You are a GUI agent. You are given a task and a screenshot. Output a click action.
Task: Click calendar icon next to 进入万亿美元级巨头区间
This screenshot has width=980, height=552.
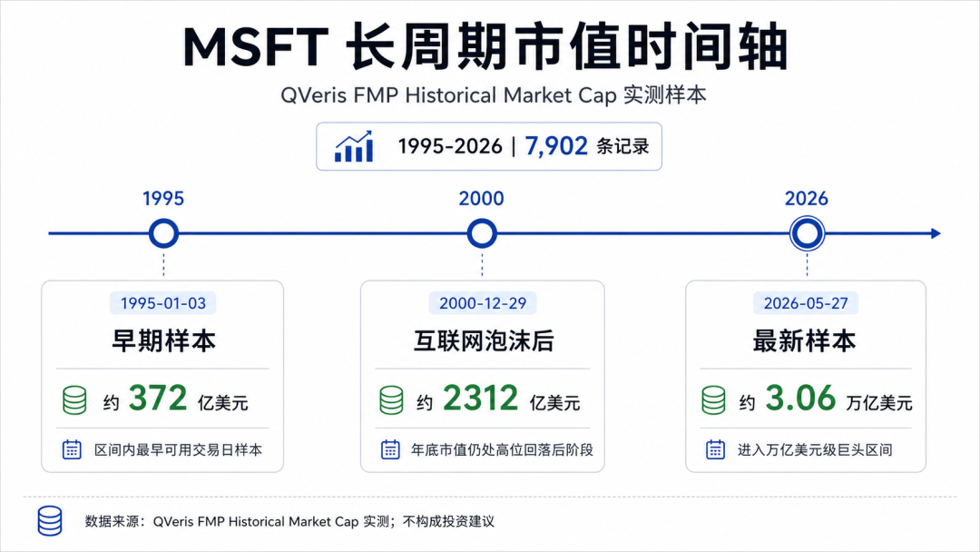716,449
